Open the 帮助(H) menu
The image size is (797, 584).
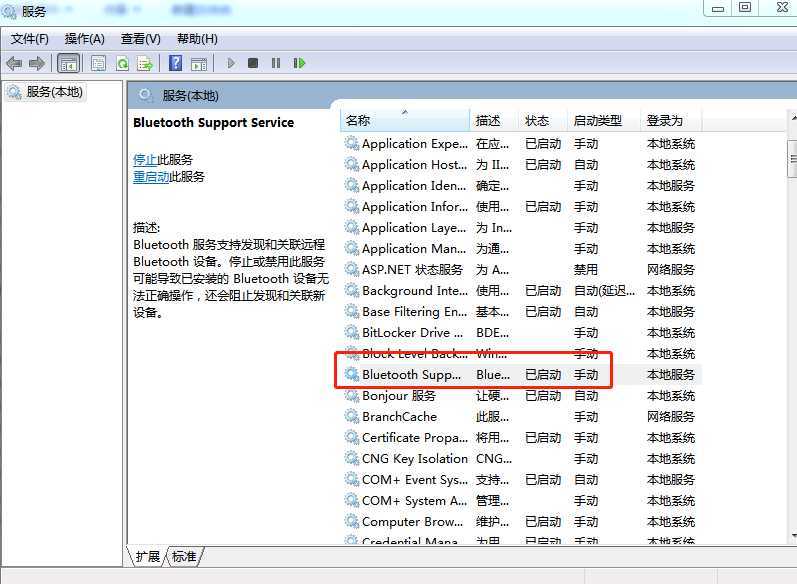(x=197, y=39)
